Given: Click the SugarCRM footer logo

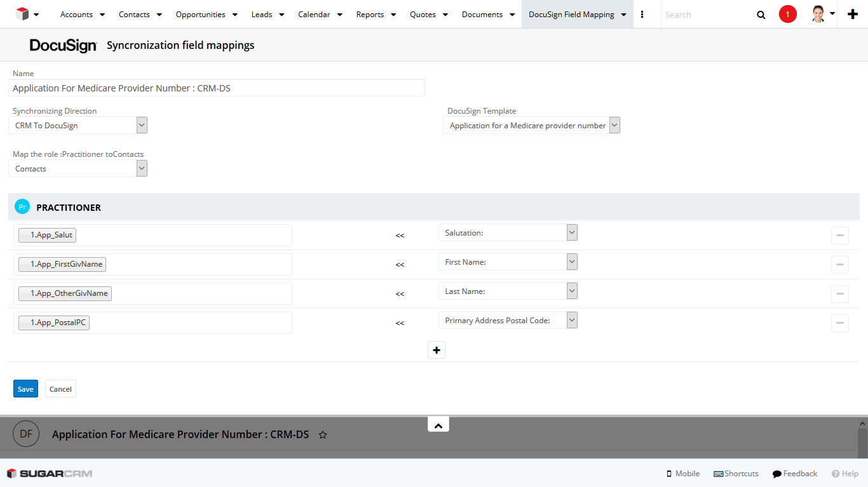Looking at the screenshot, I should click(50, 474).
